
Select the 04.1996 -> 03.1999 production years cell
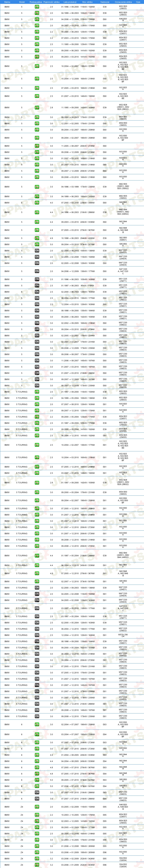[x=70, y=187]
